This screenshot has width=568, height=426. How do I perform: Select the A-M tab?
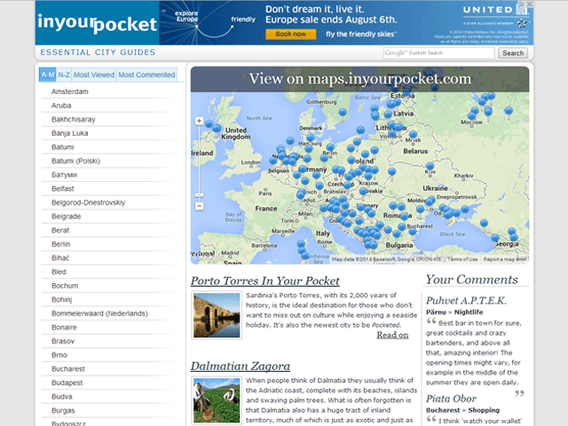pos(47,75)
